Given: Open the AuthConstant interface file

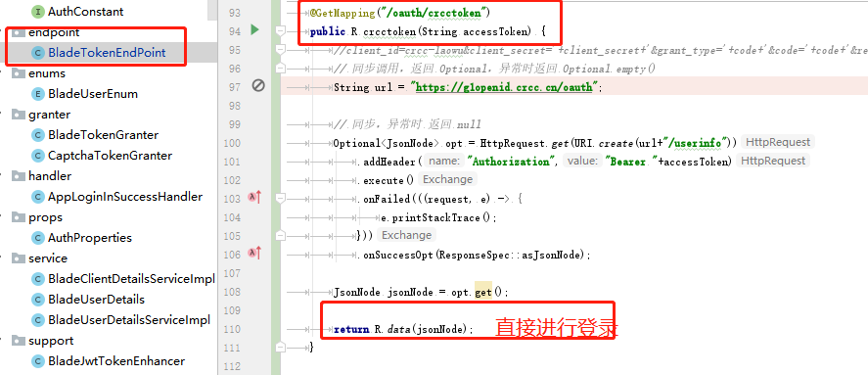Looking at the screenshot, I should [x=85, y=12].
